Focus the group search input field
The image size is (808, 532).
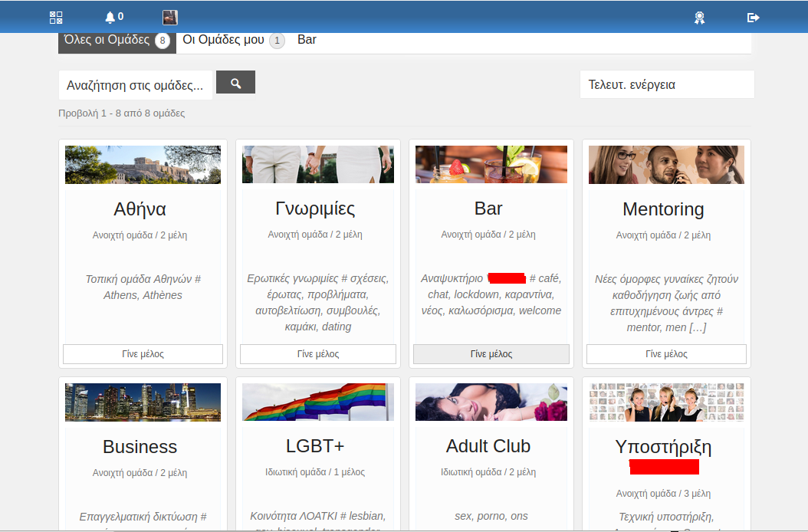click(x=136, y=85)
